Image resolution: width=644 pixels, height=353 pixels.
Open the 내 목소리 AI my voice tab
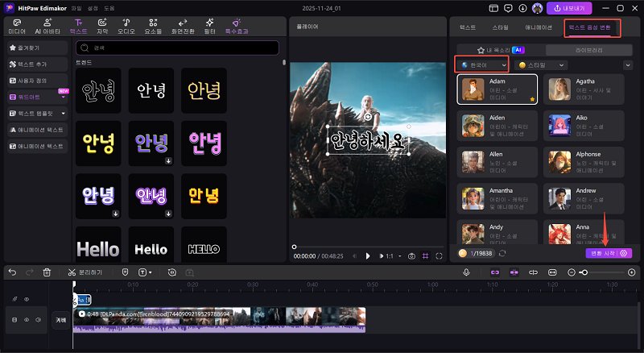(x=500, y=50)
